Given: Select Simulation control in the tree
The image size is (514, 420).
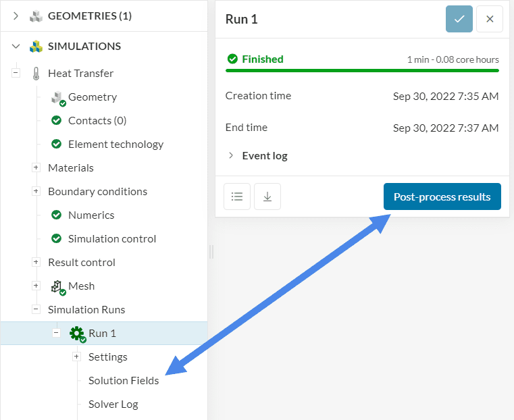Looking at the screenshot, I should click(x=111, y=239).
